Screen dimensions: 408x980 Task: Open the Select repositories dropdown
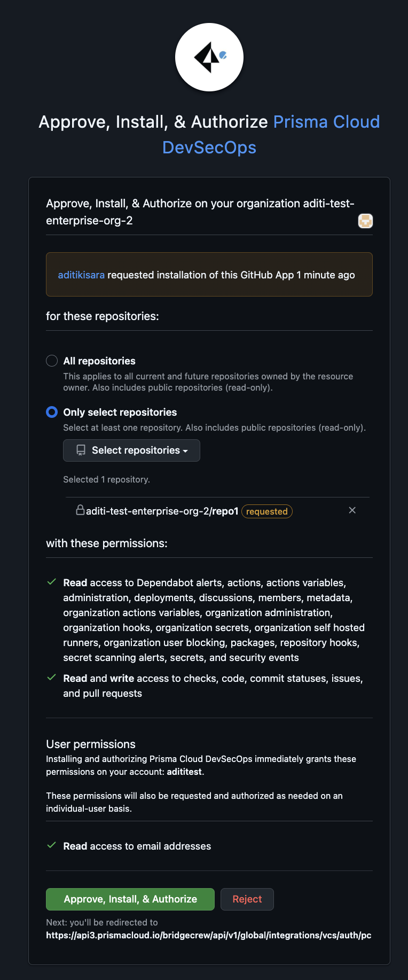tap(131, 450)
